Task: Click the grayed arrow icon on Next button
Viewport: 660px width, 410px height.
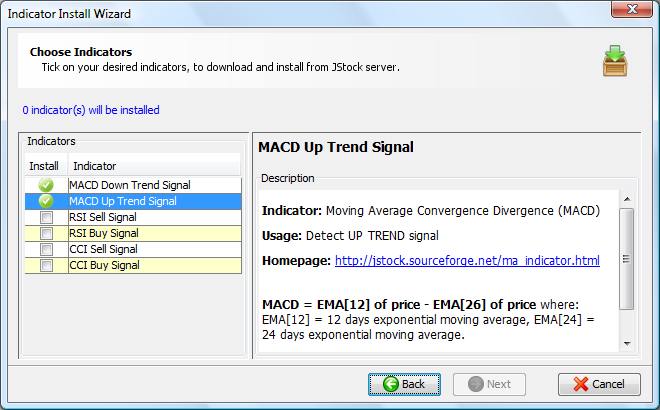Action: (476, 384)
